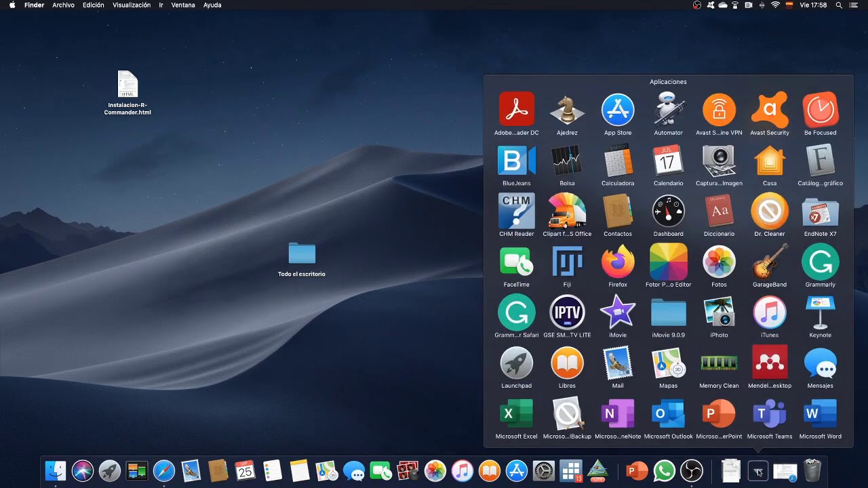Launch iPhoto
This screenshot has width=868, height=488.
pyautogui.click(x=719, y=312)
